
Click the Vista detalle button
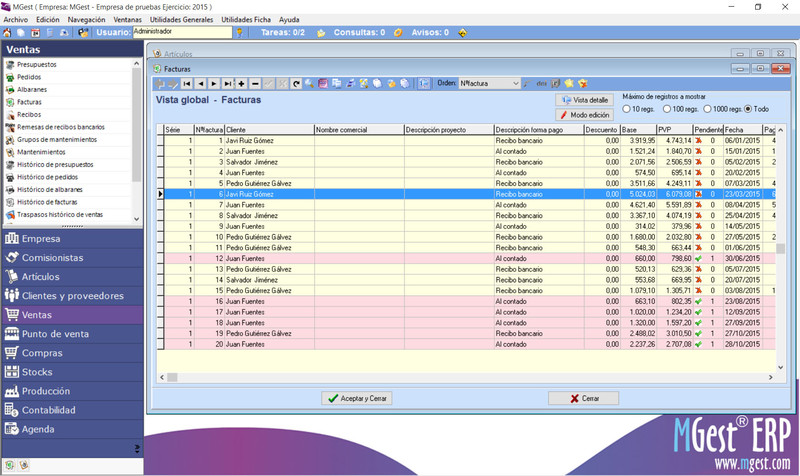pos(585,100)
